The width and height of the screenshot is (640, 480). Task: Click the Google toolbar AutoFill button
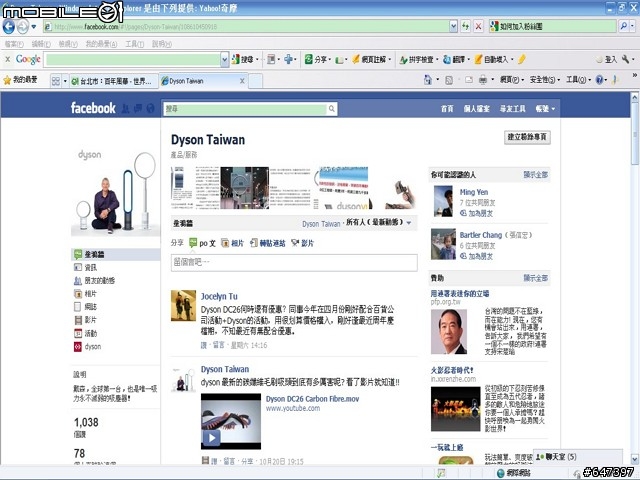(493, 60)
